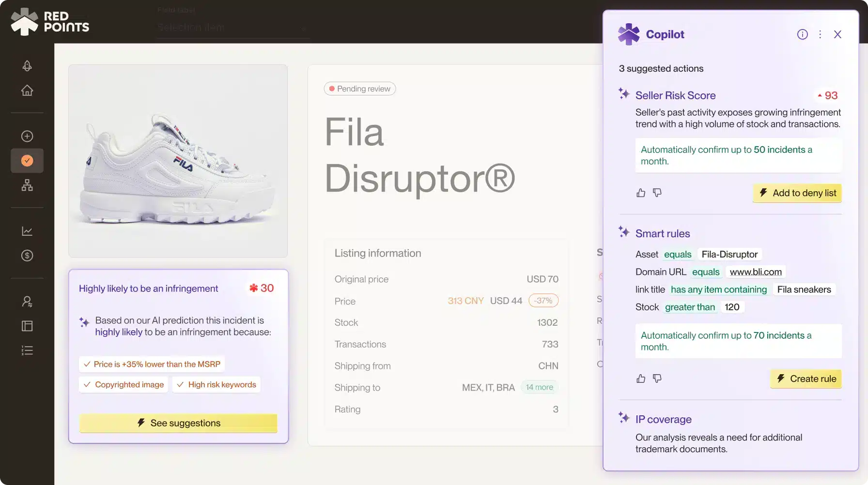Click Add to deny list button
Screen dimensions: 868x485
(x=797, y=193)
